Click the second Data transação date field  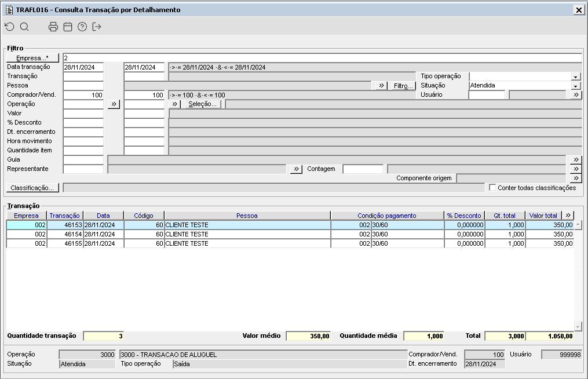(x=144, y=67)
